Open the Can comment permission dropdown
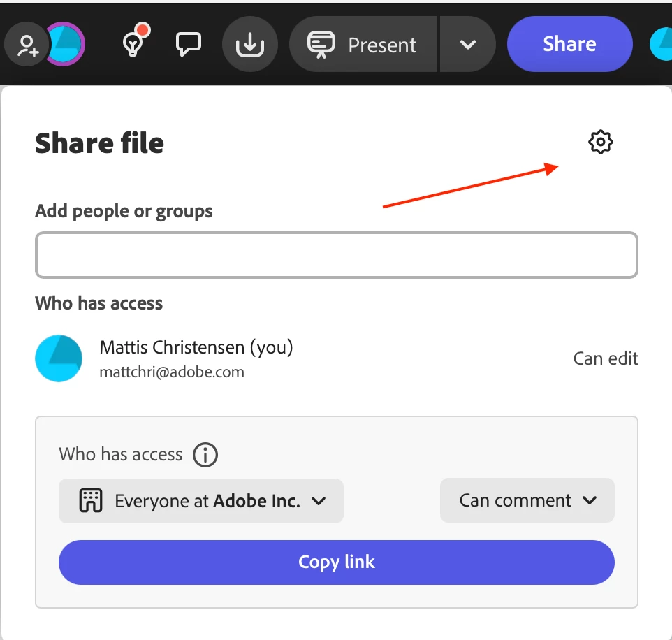The height and width of the screenshot is (640, 672). tap(527, 500)
